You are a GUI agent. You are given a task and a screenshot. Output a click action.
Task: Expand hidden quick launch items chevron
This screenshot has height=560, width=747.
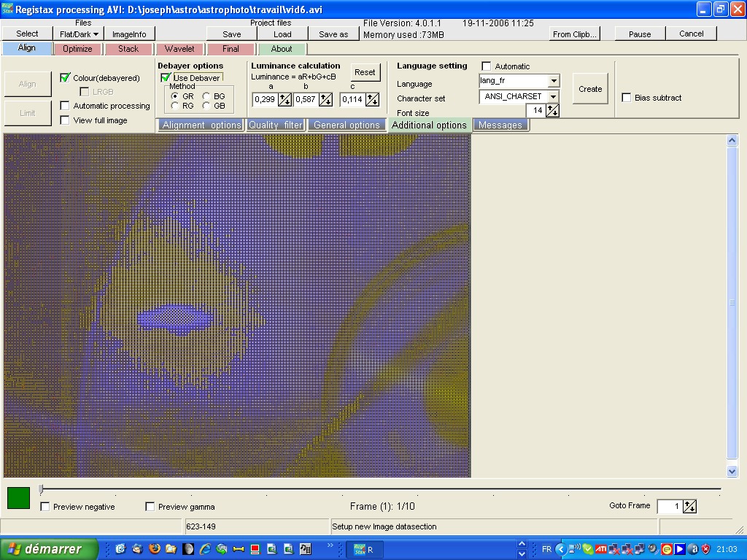click(330, 545)
